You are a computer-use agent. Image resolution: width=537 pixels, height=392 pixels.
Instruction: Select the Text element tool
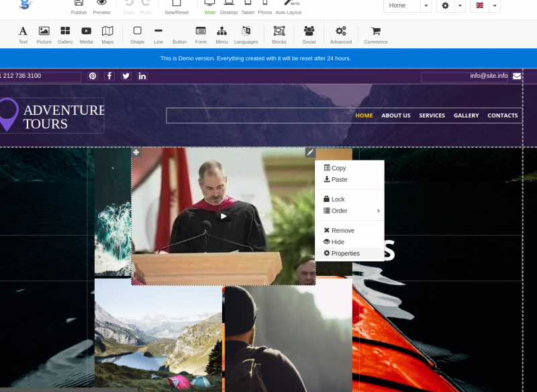click(x=23, y=35)
